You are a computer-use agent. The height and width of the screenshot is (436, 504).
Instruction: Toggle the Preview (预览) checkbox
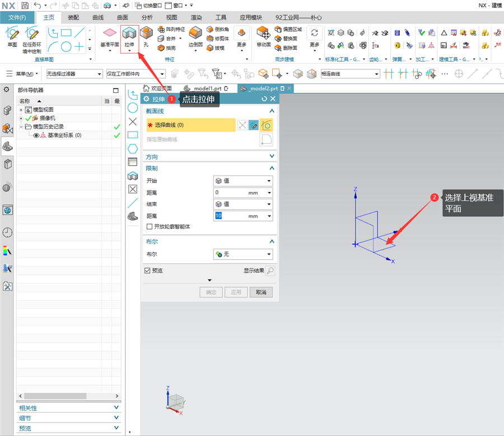click(x=147, y=271)
